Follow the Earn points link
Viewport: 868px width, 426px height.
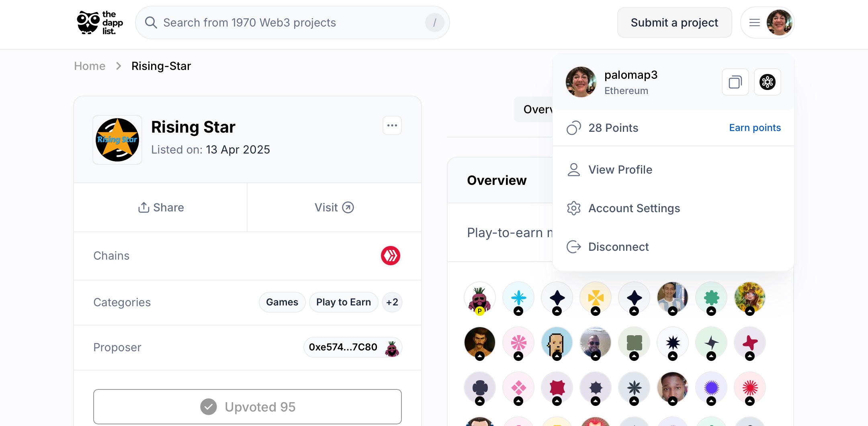click(x=755, y=128)
